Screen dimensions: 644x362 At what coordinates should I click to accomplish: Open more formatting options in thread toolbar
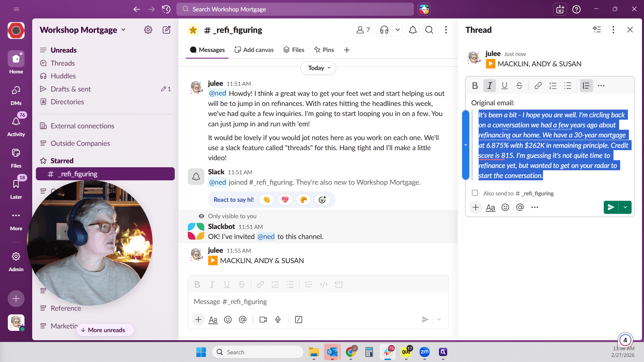(x=601, y=86)
